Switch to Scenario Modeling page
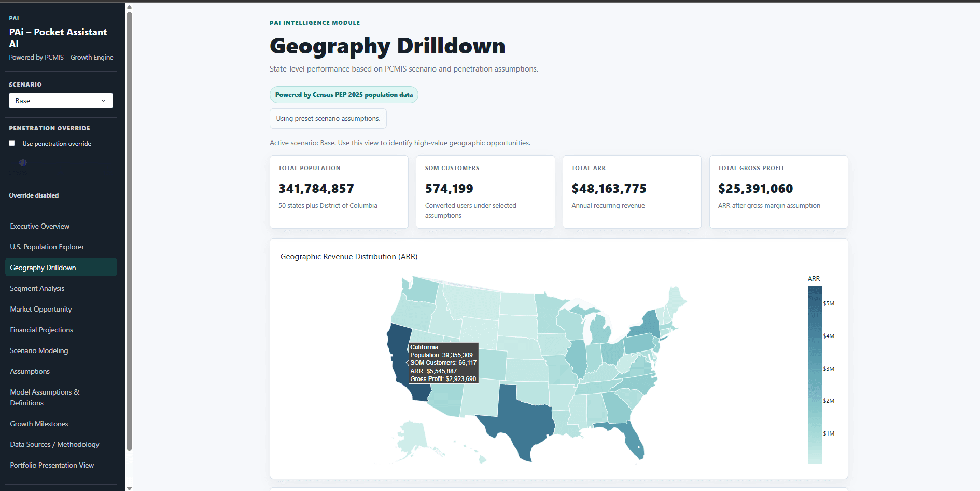Viewport: 980px width, 491px height. 61,350
